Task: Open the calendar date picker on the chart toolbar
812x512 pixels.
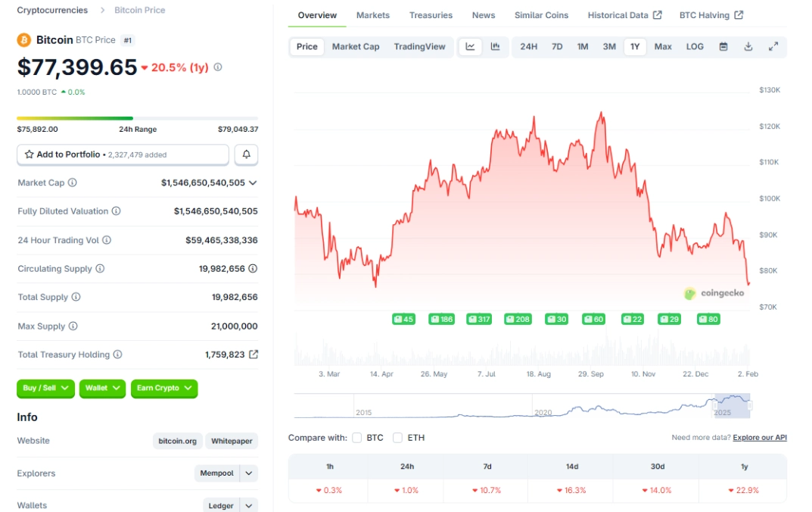Action: (723, 46)
